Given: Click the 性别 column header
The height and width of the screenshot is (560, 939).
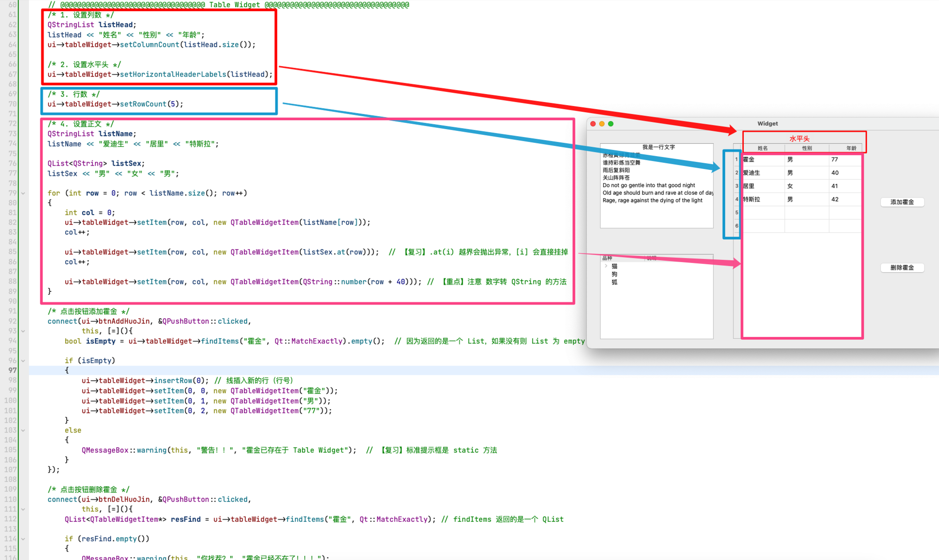Looking at the screenshot, I should [x=807, y=148].
